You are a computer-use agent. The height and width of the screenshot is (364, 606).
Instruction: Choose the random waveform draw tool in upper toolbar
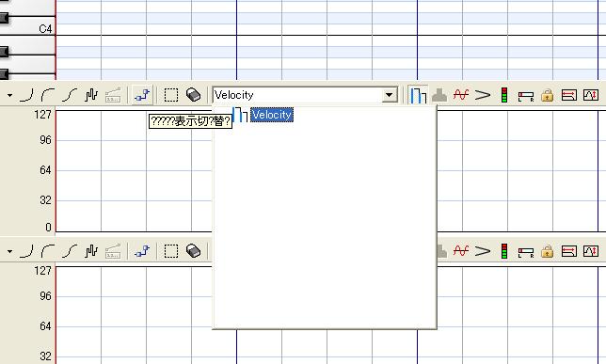[91, 95]
